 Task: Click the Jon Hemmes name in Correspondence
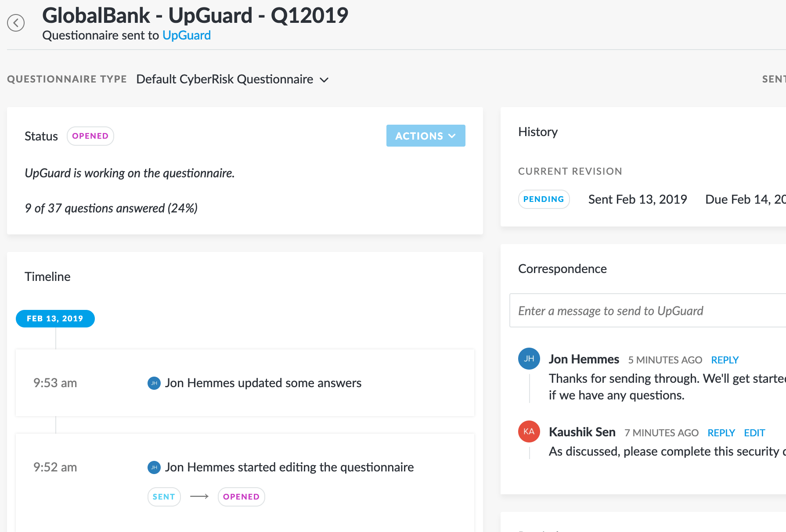(x=584, y=359)
